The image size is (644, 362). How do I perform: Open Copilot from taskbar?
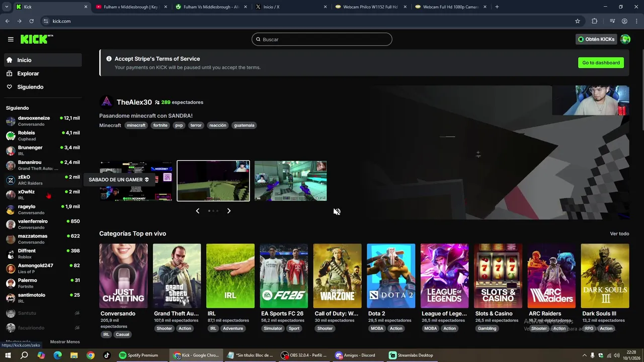41,355
